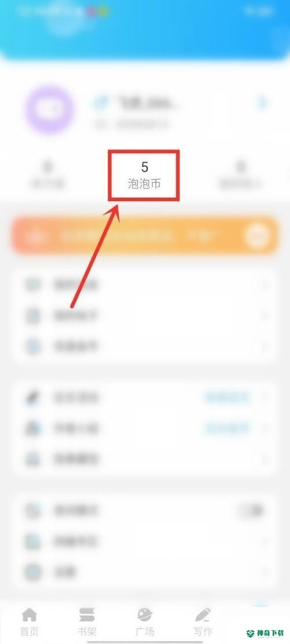Viewport: 290px width, 644px height.
Task: Switch on the toggle in third card
Action: click(251, 511)
